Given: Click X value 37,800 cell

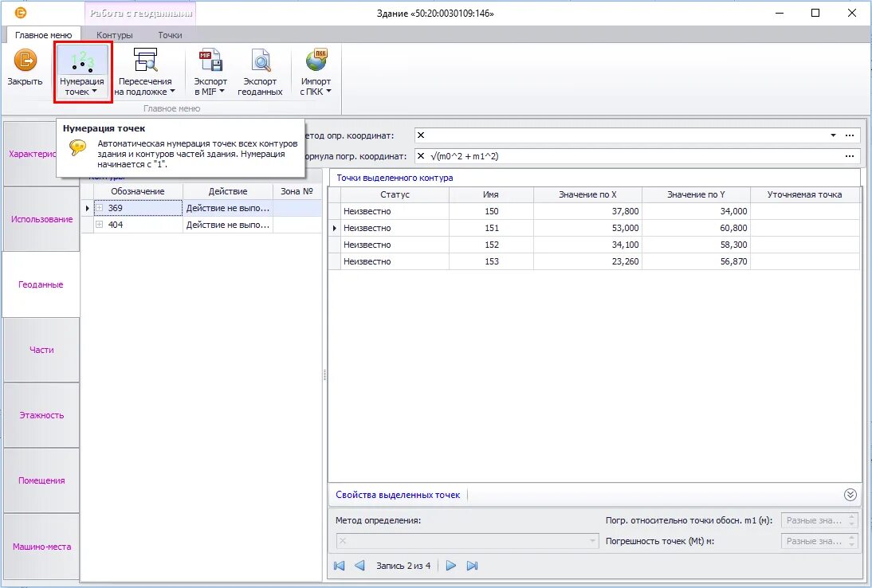Looking at the screenshot, I should (587, 211).
